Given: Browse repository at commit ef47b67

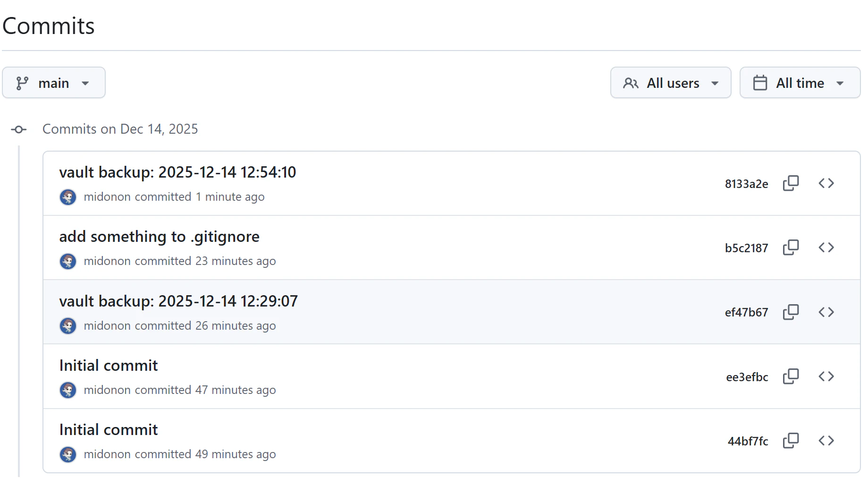Looking at the screenshot, I should click(x=826, y=312).
